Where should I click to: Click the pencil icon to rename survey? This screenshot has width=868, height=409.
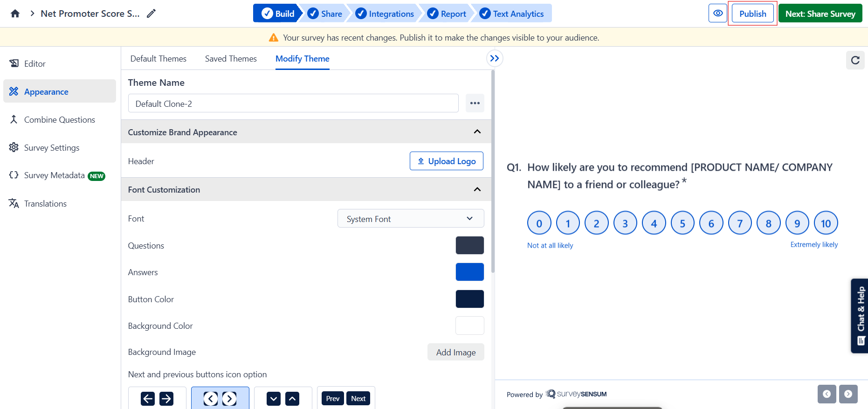click(151, 14)
